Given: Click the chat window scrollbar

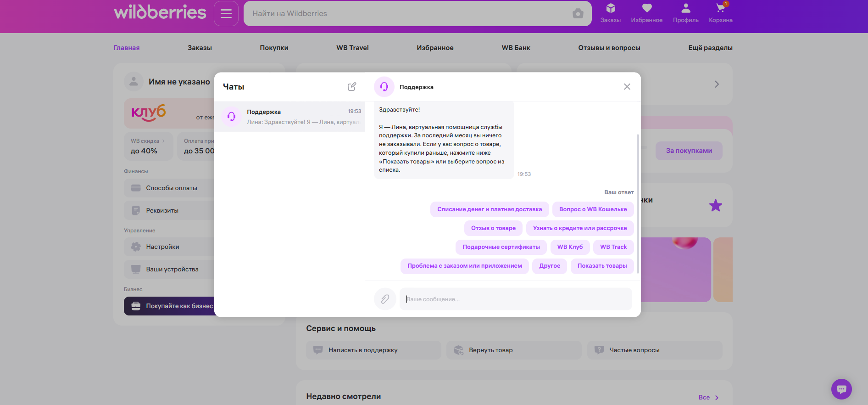Looking at the screenshot, I should tap(637, 202).
